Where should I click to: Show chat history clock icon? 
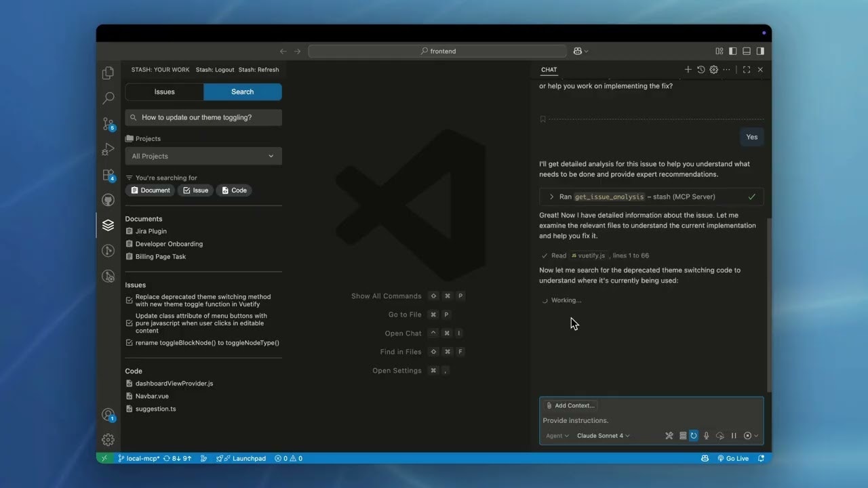701,70
